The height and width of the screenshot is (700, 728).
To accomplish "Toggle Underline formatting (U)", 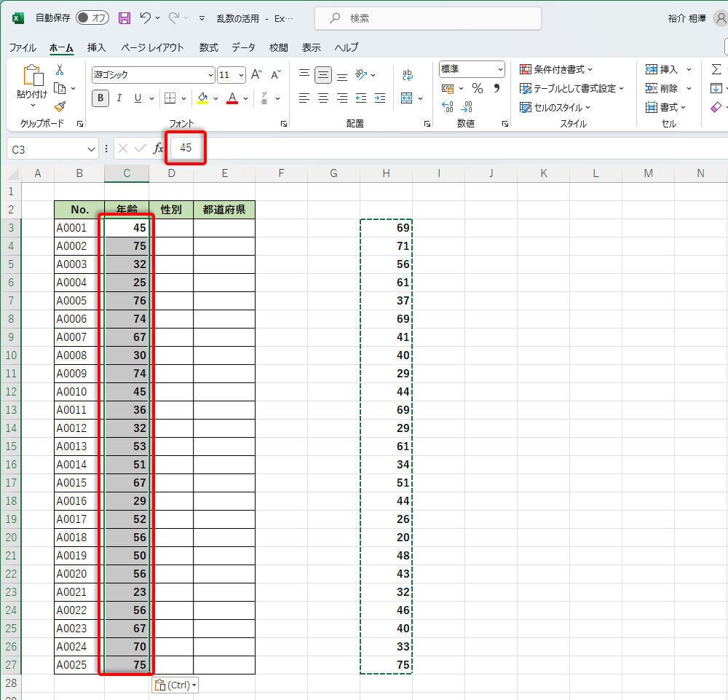I will (138, 98).
